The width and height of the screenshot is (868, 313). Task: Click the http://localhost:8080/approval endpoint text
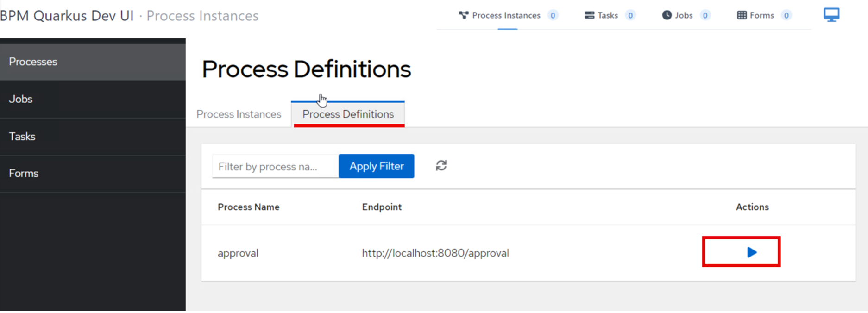pos(435,253)
